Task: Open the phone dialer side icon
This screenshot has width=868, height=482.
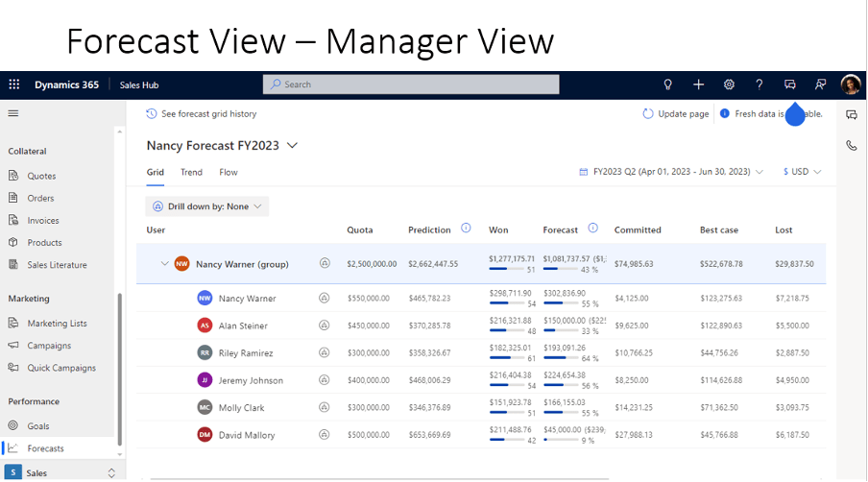Action: (851, 146)
